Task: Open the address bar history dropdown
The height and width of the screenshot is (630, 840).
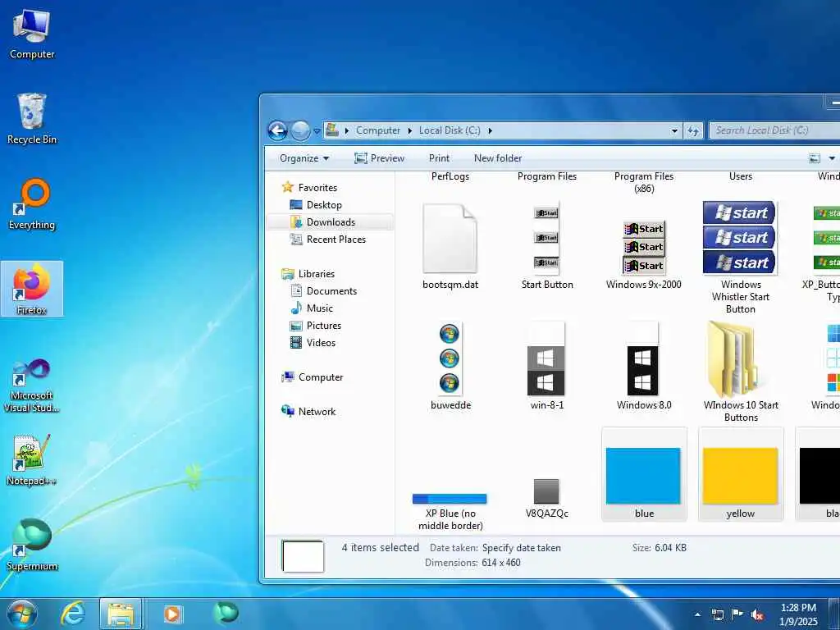Action: [674, 130]
